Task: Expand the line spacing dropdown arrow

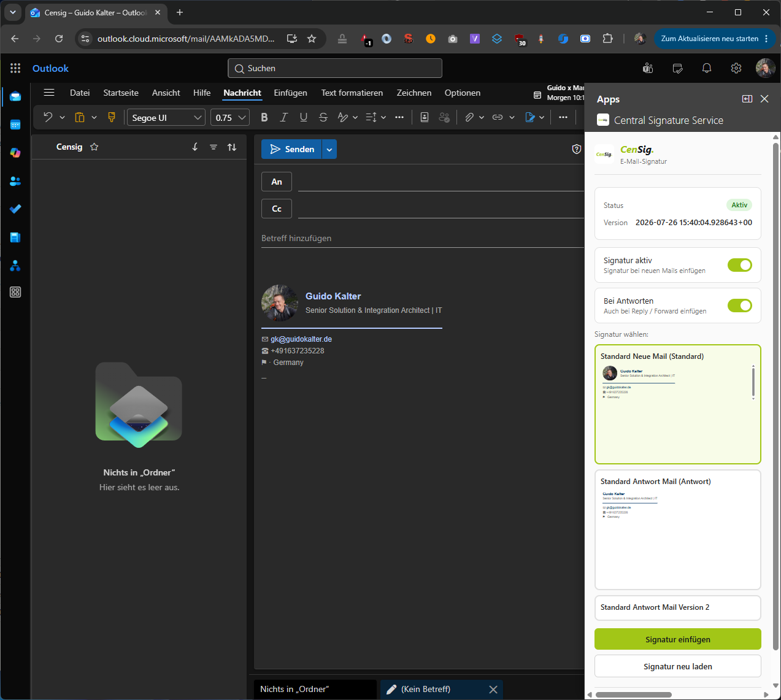Action: pos(383,117)
